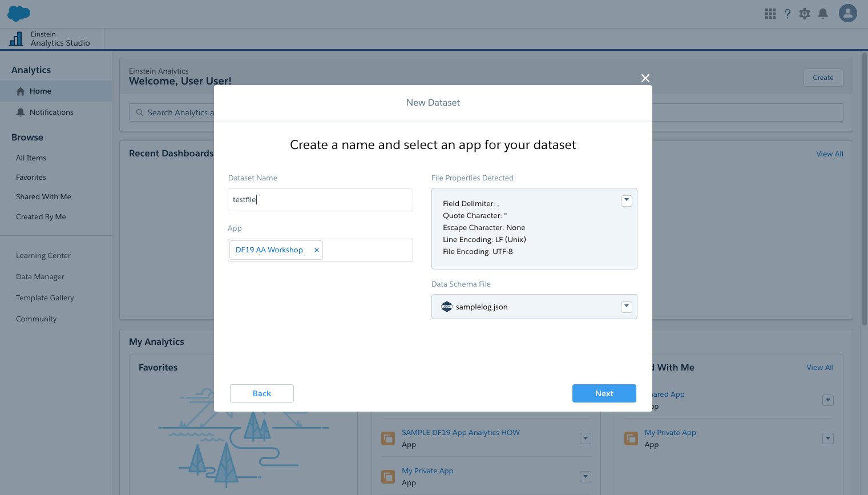Open All Items in Browse
This screenshot has height=495, width=868.
point(31,158)
